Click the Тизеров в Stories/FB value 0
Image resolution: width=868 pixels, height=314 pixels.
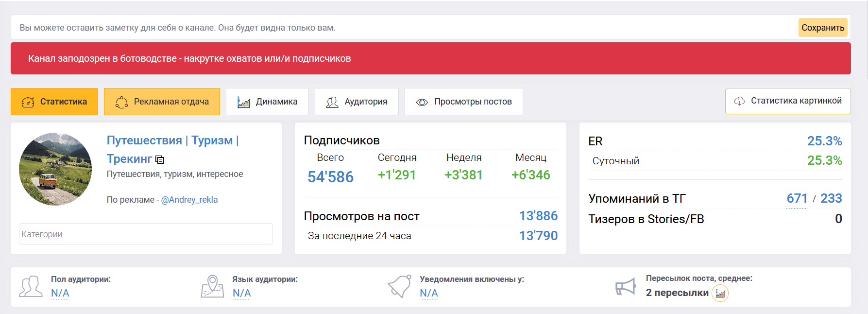[x=838, y=219]
